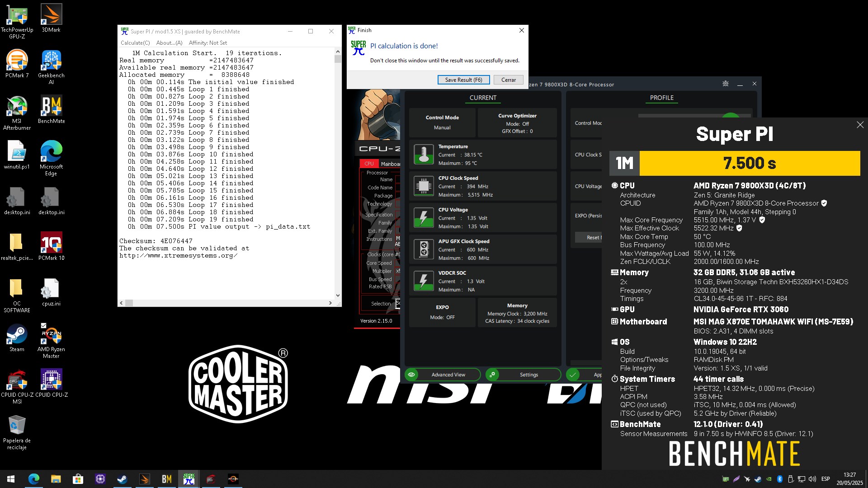Open Steam desktop shortcut

(x=17, y=338)
